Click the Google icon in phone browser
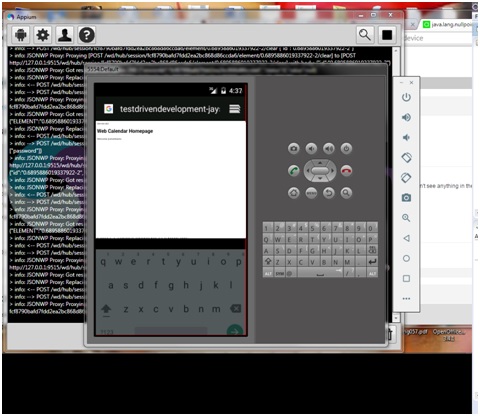 tap(109, 109)
